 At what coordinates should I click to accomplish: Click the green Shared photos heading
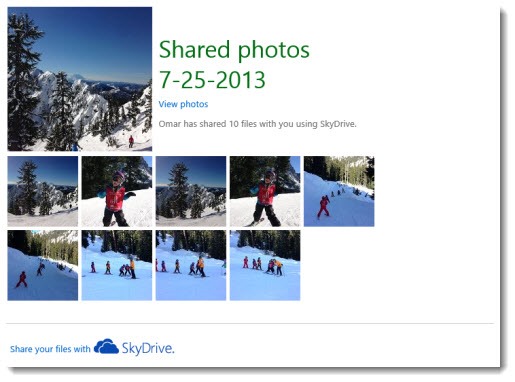234,50
